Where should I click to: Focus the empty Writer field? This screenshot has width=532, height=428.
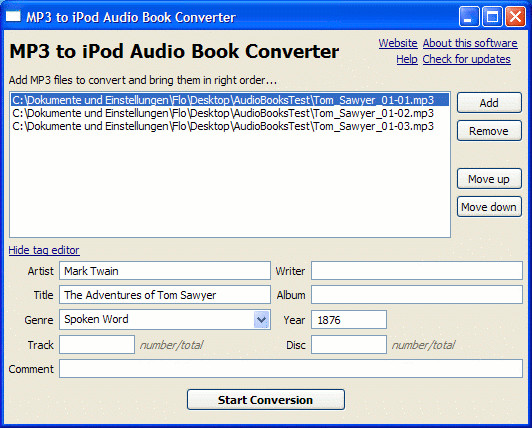417,271
